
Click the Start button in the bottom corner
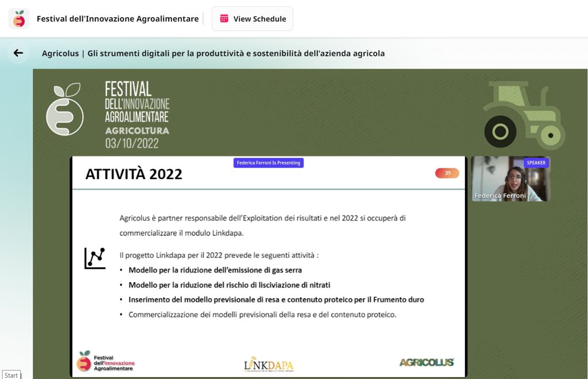(x=11, y=375)
